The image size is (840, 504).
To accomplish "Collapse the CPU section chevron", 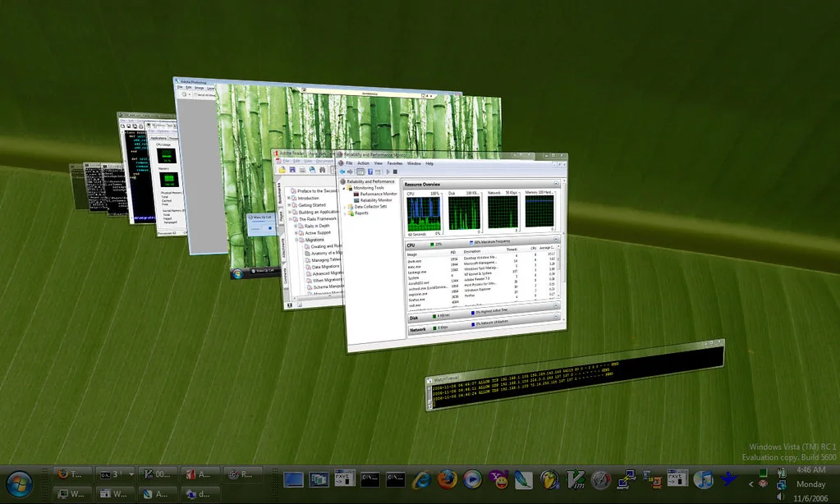I will (556, 239).
